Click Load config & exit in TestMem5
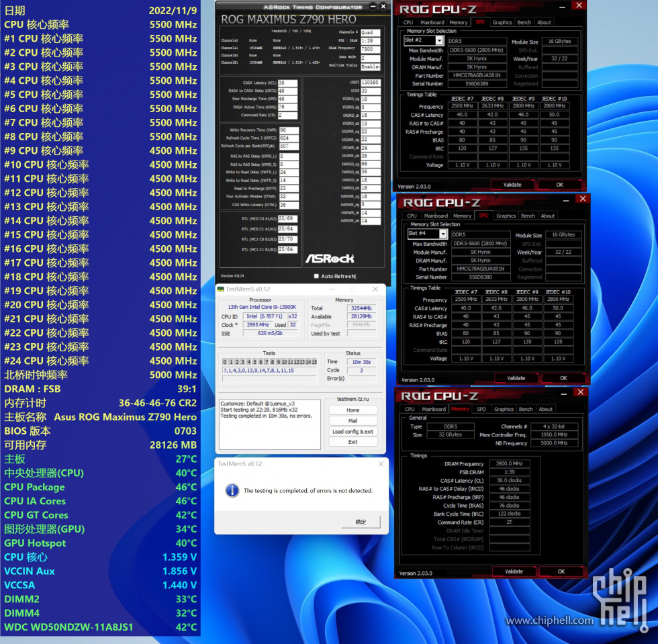This screenshot has width=658, height=644. (353, 432)
